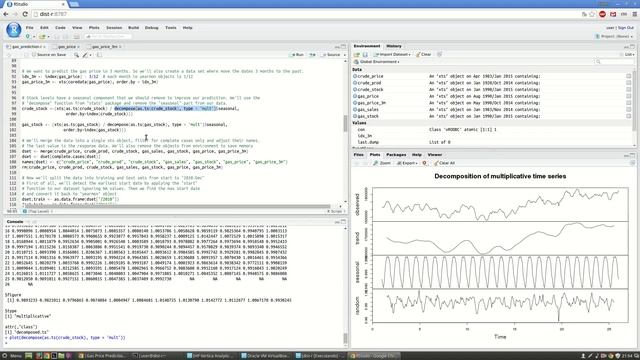Expand the crude_prod object arrow
640x360 pixels.
(355, 83)
